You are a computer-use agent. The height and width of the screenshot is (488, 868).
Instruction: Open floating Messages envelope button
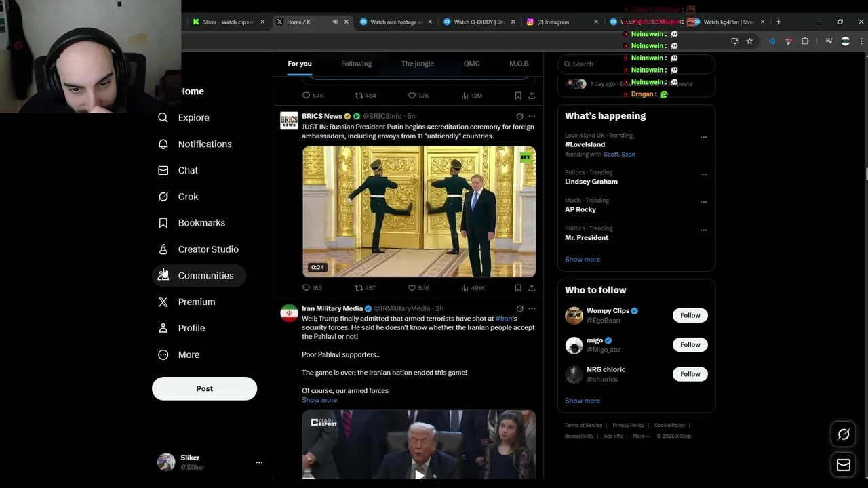click(844, 465)
